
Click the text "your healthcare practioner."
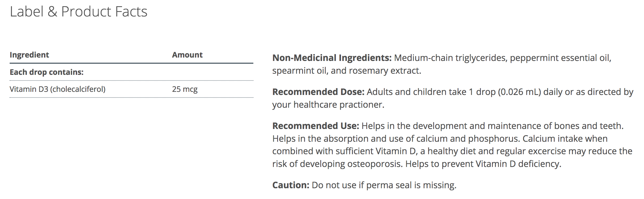click(x=328, y=105)
